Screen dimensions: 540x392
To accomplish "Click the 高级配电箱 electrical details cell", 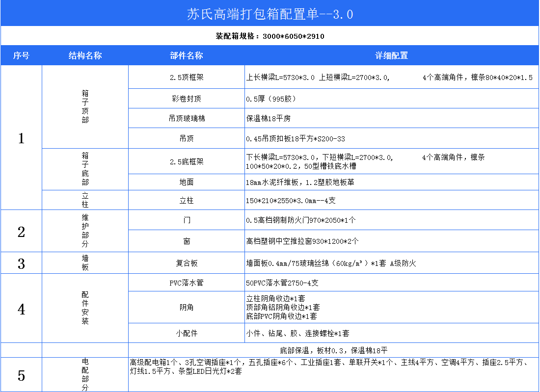I will click(x=333, y=375).
